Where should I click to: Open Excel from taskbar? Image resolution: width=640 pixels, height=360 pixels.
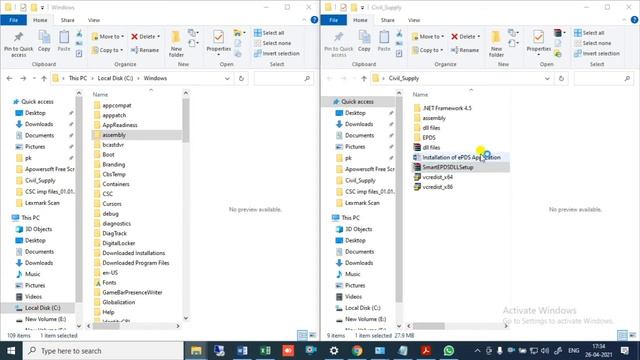pyautogui.click(x=265, y=351)
